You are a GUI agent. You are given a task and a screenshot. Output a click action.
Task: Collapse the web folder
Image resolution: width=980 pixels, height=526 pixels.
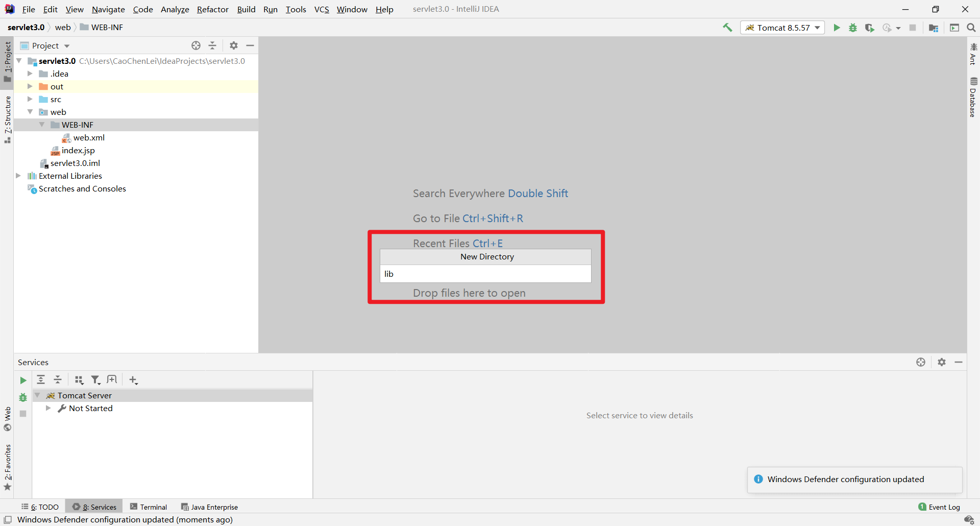[30, 112]
